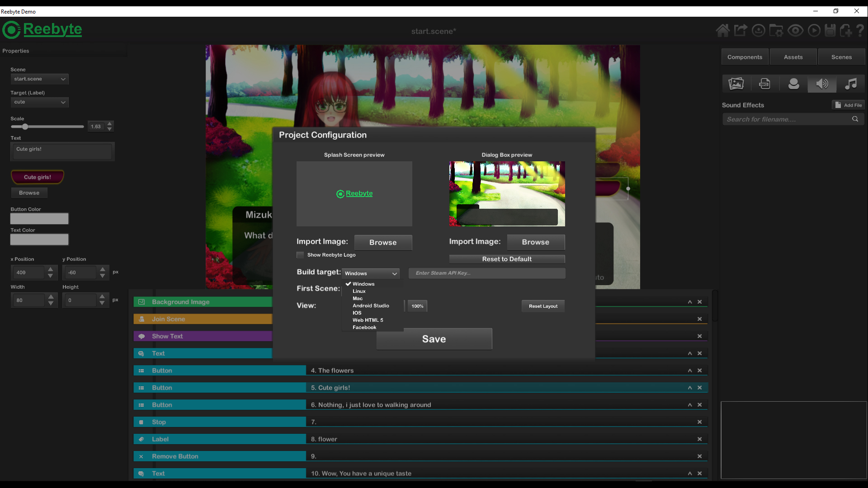Play the project using the play icon

(x=814, y=30)
